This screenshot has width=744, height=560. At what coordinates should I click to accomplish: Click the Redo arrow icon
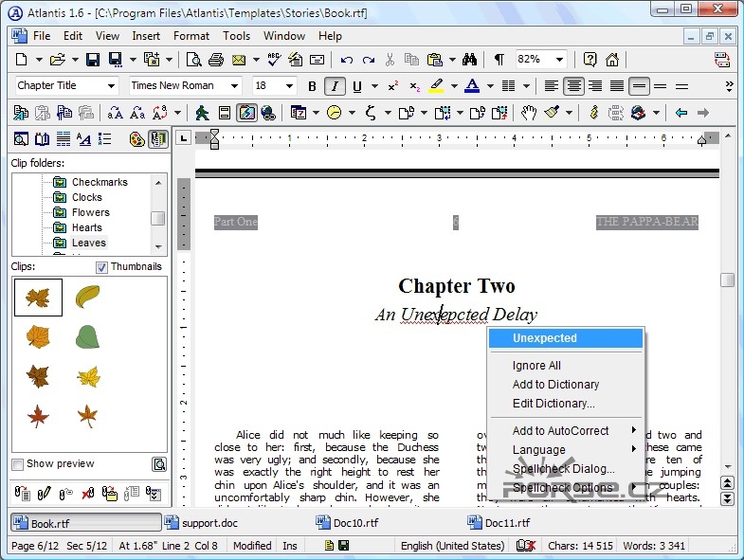point(368,60)
